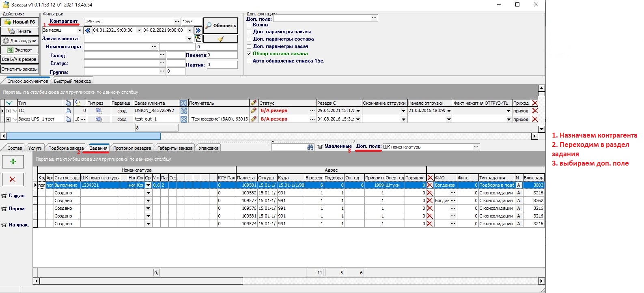Expand the Заказ UPS_1 тест row
The height and width of the screenshot is (293, 644).
point(8,119)
